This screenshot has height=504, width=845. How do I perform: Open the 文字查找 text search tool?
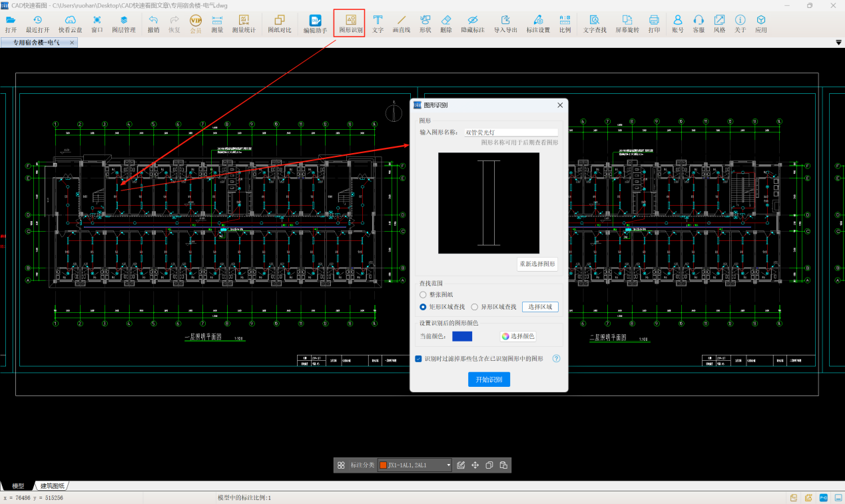[x=594, y=24]
